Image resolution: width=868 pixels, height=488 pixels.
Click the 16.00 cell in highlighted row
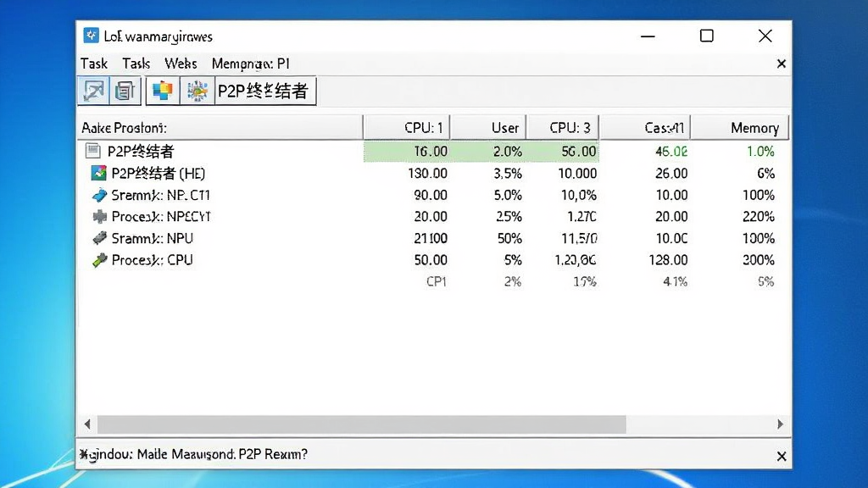click(x=430, y=151)
